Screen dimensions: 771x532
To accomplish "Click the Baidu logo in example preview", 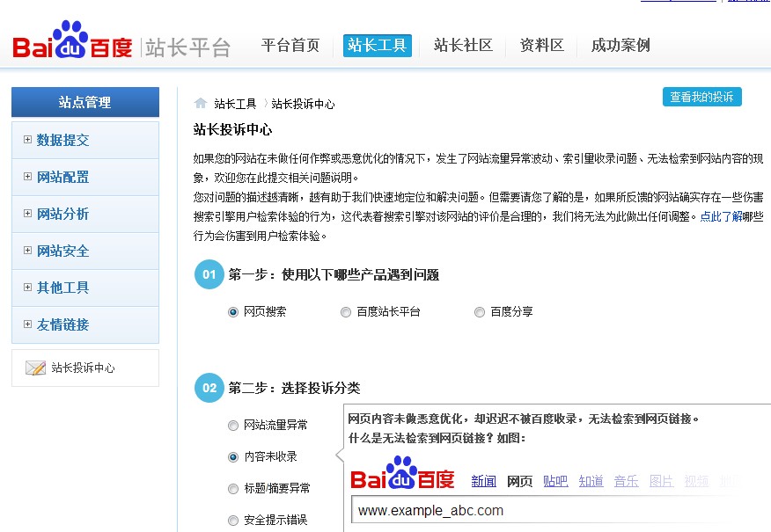I will coord(402,475).
